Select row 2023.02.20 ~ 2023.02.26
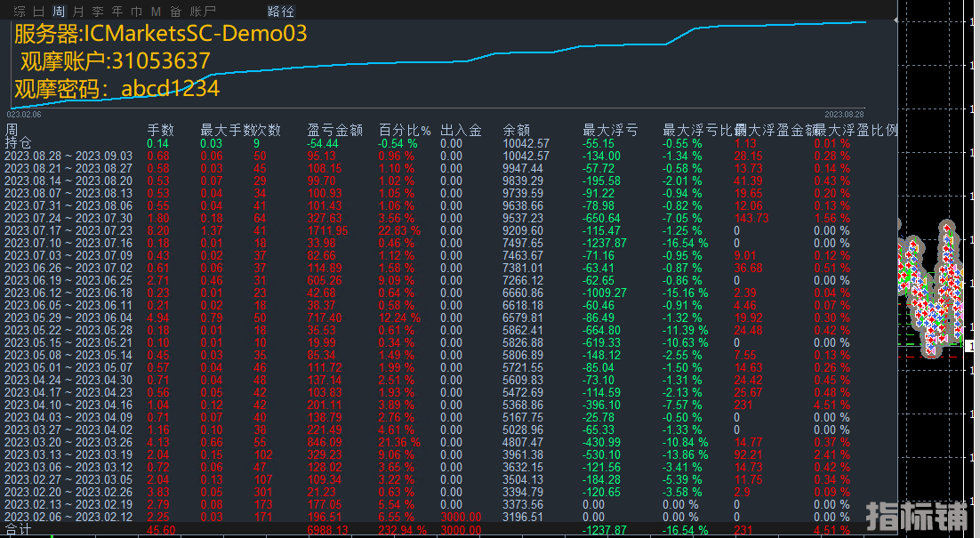This screenshot has height=538, width=980. click(x=68, y=493)
